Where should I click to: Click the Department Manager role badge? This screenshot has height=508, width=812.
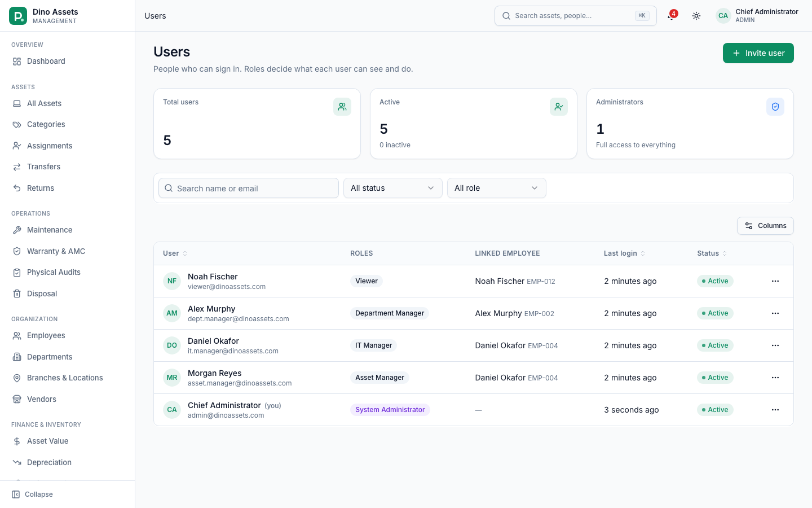390,313
